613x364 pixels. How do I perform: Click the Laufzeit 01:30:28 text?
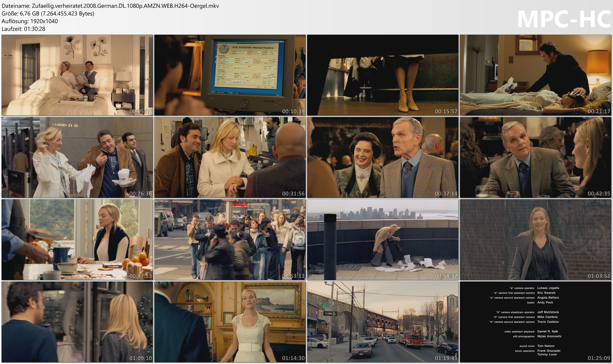click(x=23, y=29)
